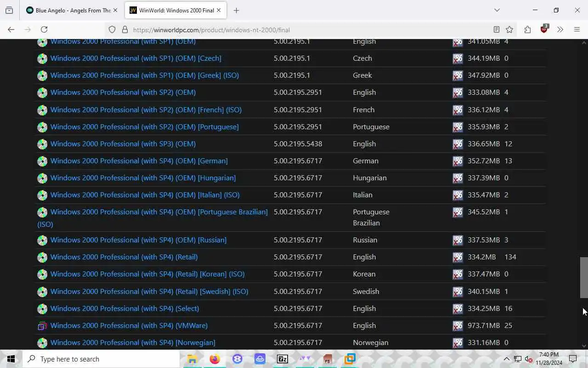Open Windows 2000 Professional SP1 OEM Czech link
The width and height of the screenshot is (588, 368).
pyautogui.click(x=136, y=58)
